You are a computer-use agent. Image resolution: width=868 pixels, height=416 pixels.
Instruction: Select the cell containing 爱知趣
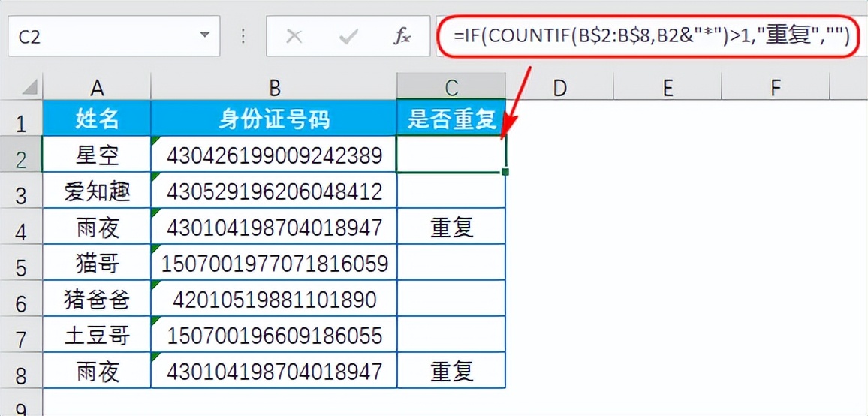pyautogui.click(x=97, y=190)
